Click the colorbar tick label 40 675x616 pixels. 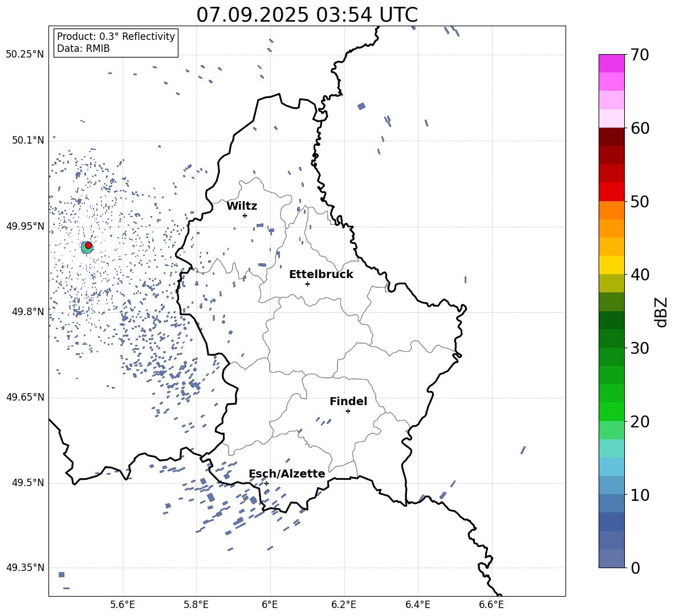click(640, 275)
